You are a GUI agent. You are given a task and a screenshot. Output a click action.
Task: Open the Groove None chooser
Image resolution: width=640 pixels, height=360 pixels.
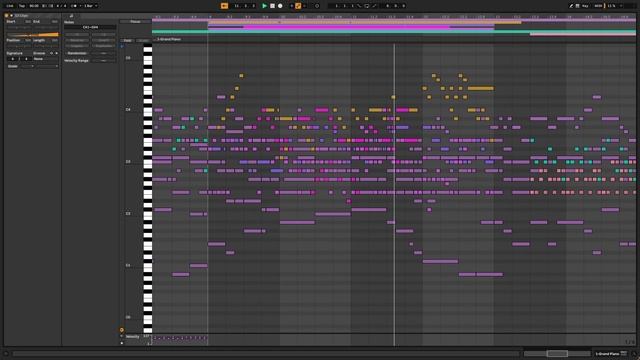click(x=45, y=59)
